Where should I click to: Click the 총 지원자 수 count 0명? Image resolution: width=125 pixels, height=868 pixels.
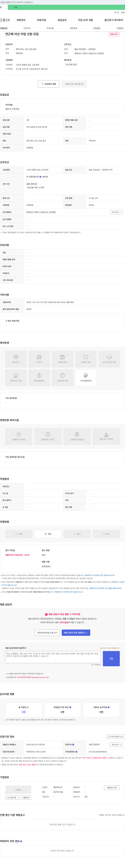24,712
